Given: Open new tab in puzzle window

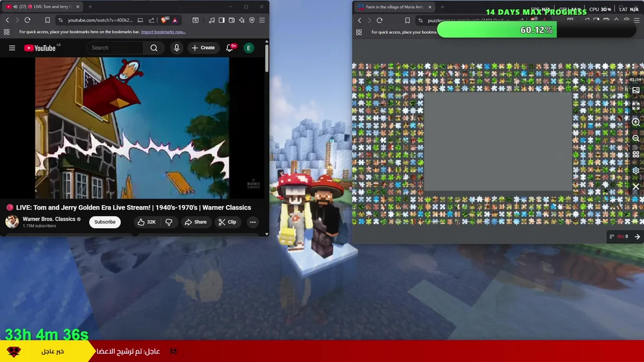Looking at the screenshot, I should click(x=442, y=7).
